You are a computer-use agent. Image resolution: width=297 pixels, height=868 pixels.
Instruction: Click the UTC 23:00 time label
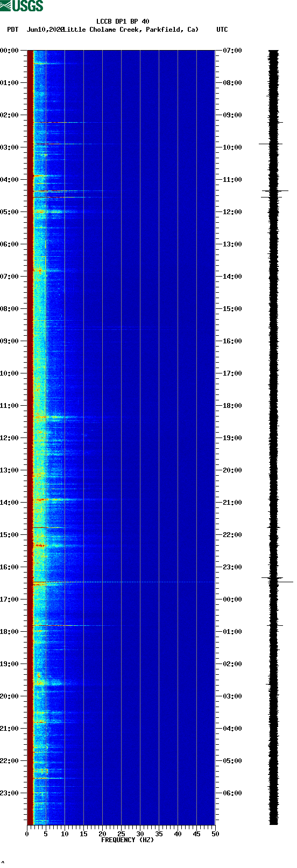click(232, 567)
